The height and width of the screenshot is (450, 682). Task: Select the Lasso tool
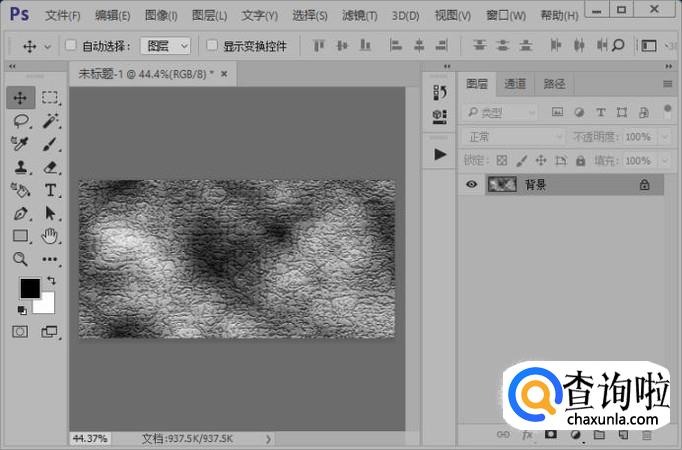pyautogui.click(x=21, y=121)
